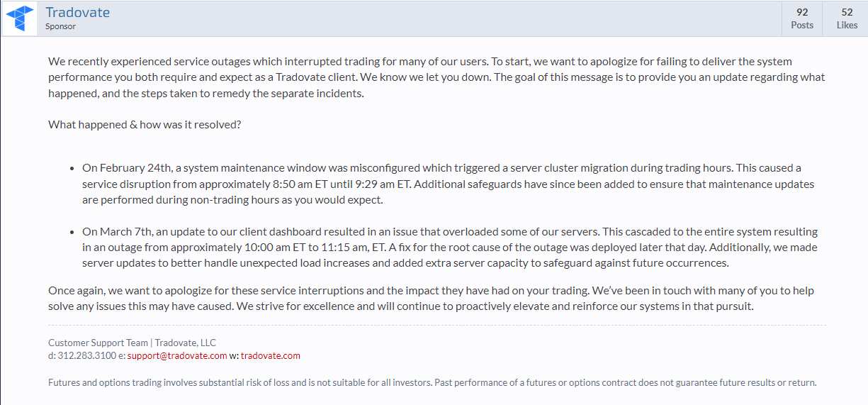Viewport: 868px width, 405px height.
Task: Click the "What happened & how was it resolved?" line
Action: point(145,124)
